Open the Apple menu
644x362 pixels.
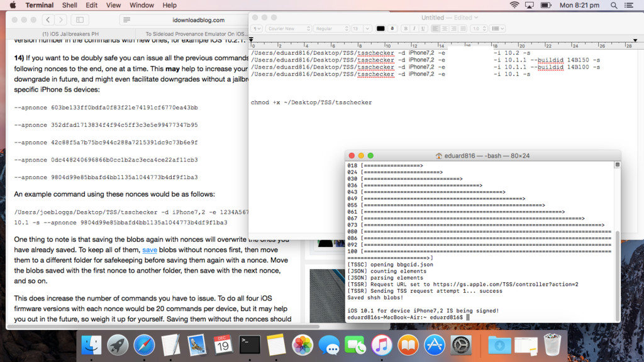click(13, 5)
